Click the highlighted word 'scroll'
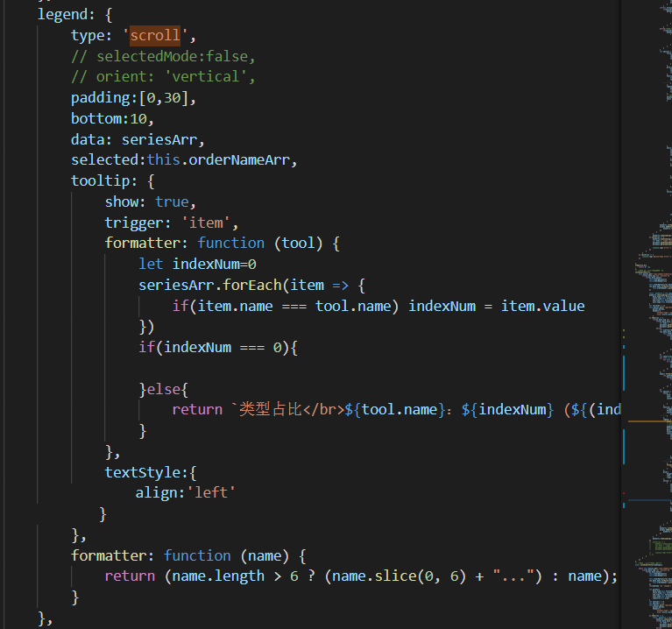 [155, 35]
